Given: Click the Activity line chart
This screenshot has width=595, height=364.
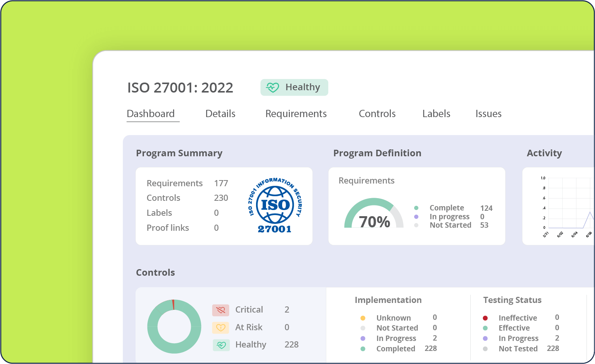Looking at the screenshot, I should point(567,207).
